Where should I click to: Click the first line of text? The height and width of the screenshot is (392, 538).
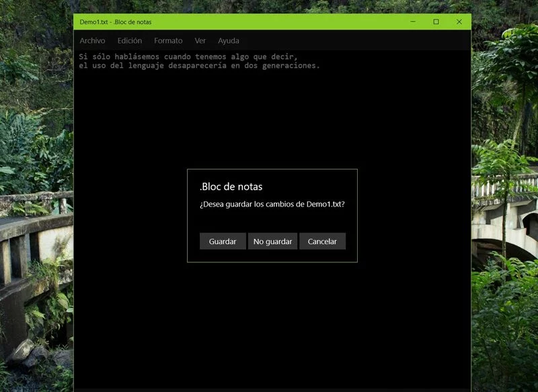tap(188, 56)
